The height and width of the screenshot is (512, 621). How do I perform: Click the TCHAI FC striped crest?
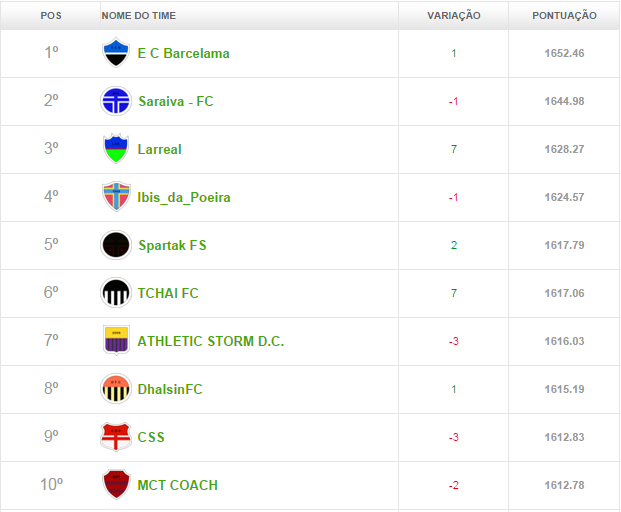(116, 293)
